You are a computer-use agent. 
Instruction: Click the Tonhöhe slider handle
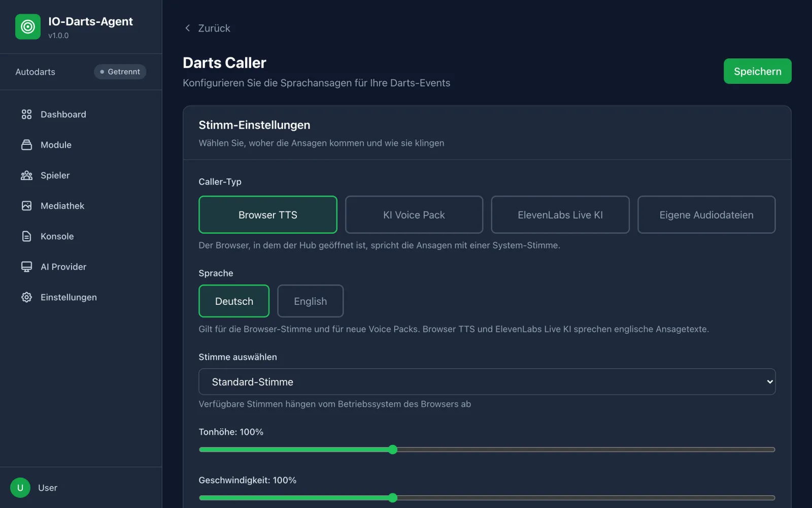pos(393,450)
